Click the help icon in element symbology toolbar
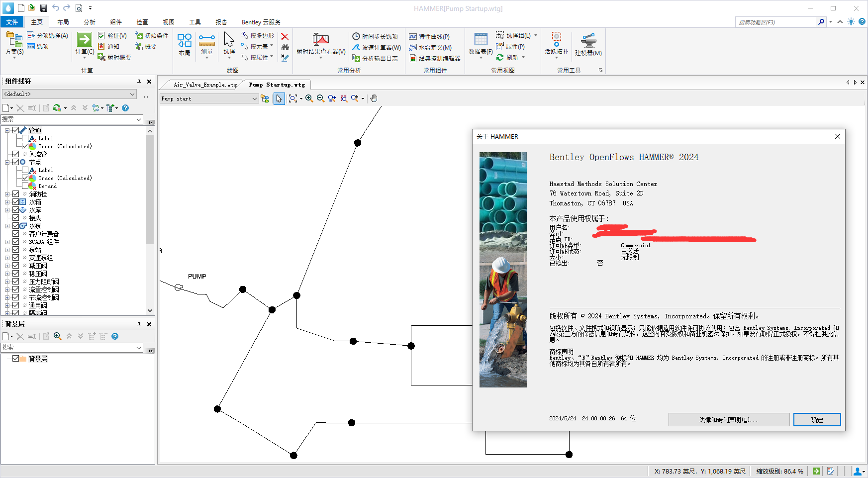 [125, 108]
